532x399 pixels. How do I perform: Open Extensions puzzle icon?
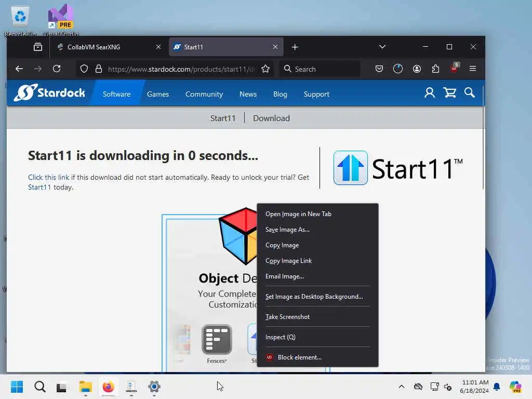(436, 69)
